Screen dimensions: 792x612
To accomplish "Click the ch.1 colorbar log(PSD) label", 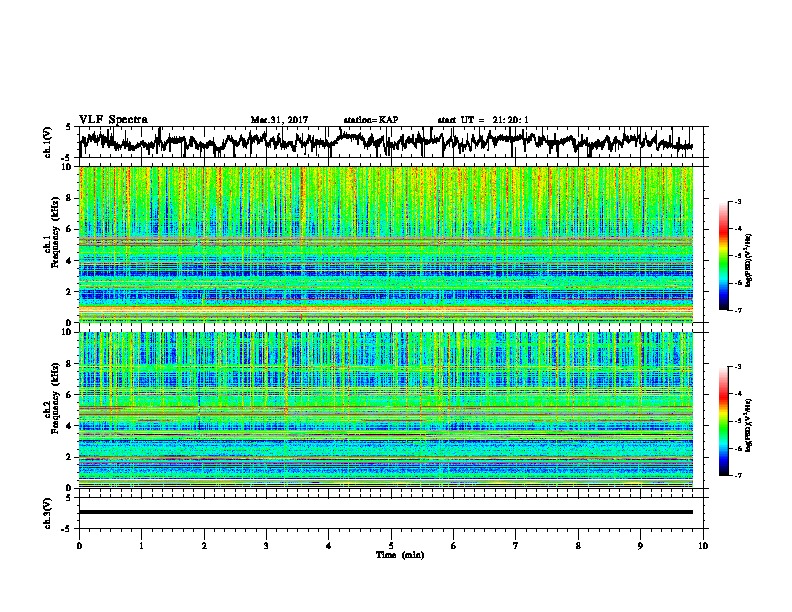I will pyautogui.click(x=748, y=261).
